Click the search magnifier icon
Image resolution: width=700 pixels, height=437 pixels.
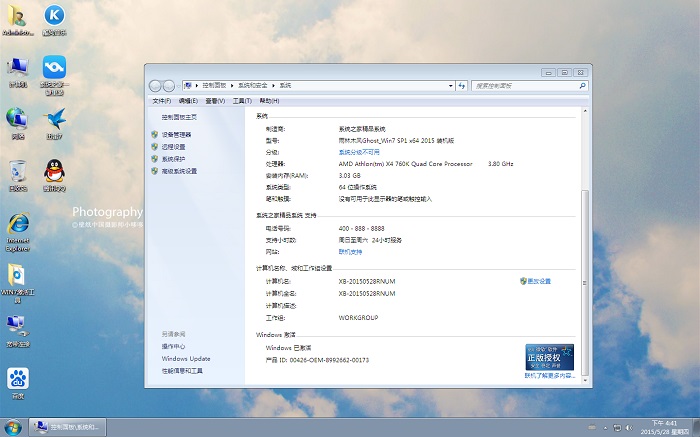pyautogui.click(x=582, y=86)
